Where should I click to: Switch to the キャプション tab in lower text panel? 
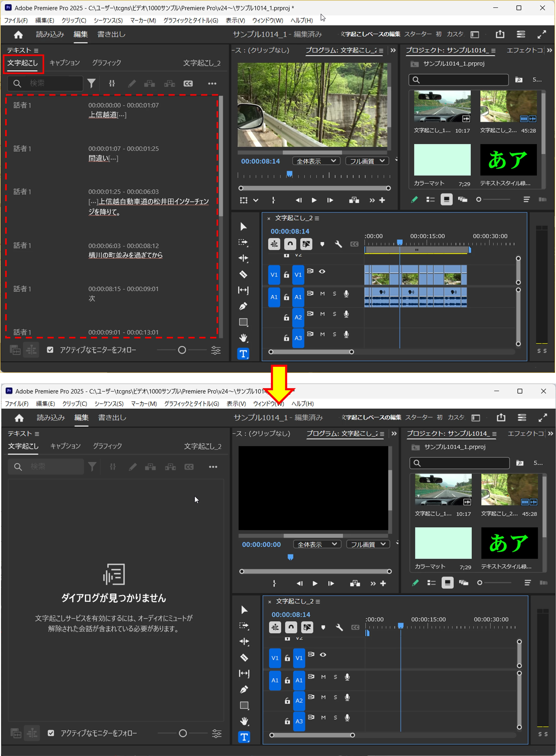65,446
